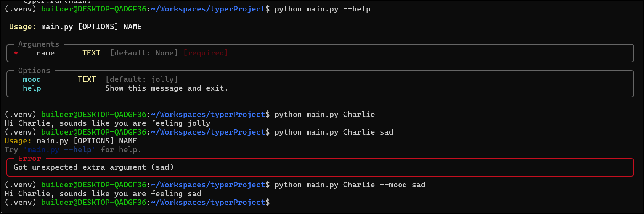Click the 'python main.py Charlie sad' command

[x=333, y=132]
